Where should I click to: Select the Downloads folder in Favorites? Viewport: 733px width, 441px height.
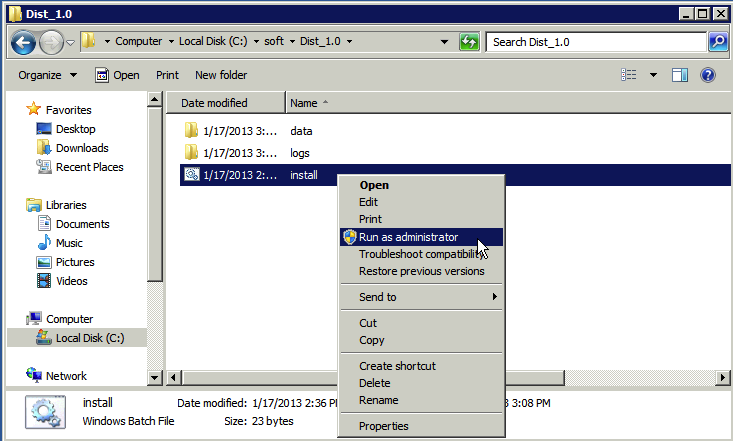point(82,148)
